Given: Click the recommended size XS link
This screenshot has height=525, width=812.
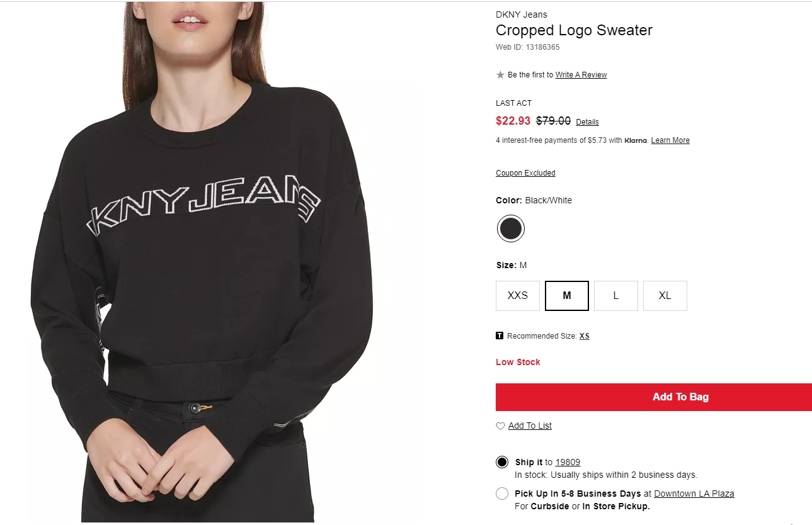Looking at the screenshot, I should pos(585,336).
